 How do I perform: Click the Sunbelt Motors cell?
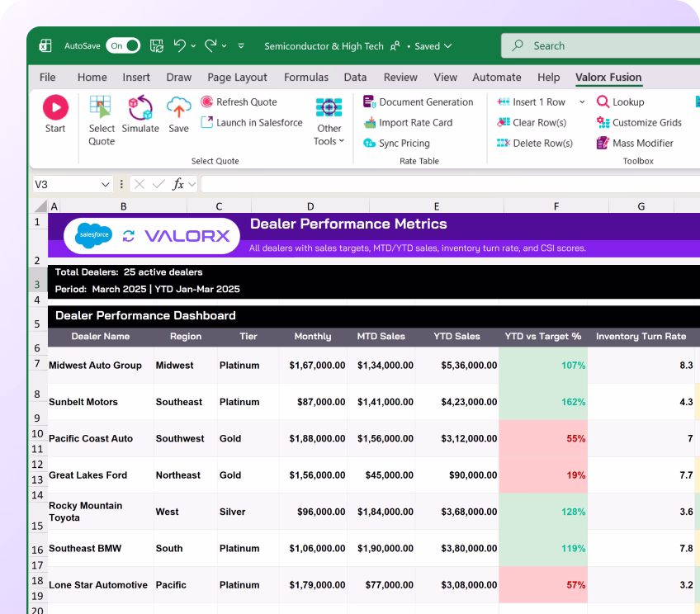pos(101,402)
